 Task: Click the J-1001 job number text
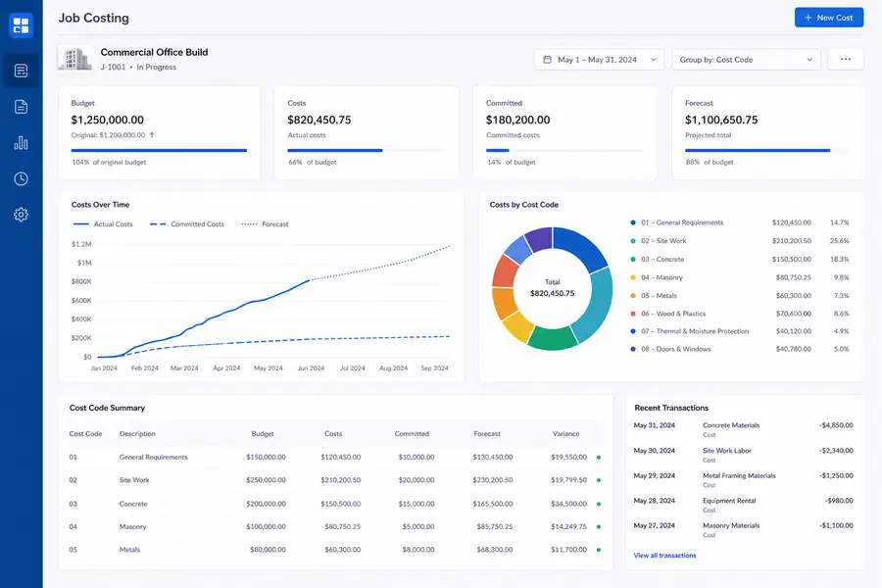click(x=113, y=67)
